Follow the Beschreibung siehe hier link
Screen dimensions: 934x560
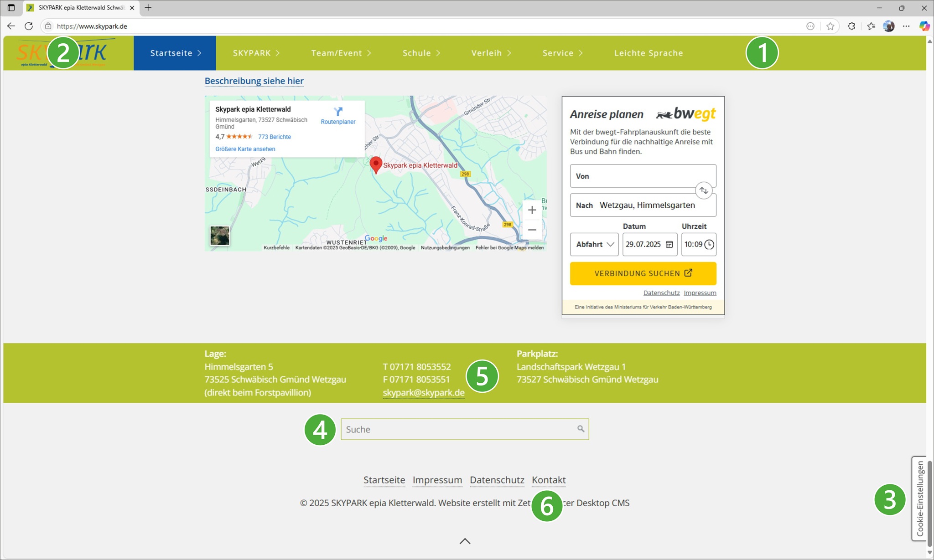pos(254,81)
